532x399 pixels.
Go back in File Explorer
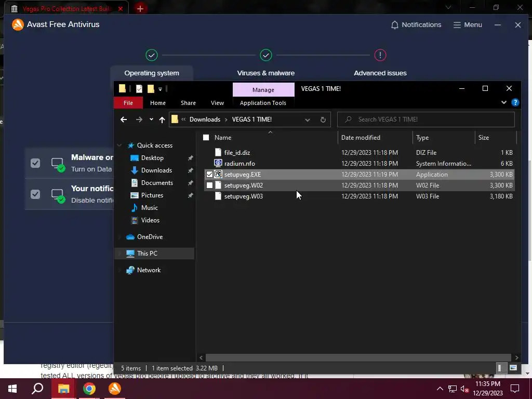click(x=124, y=119)
